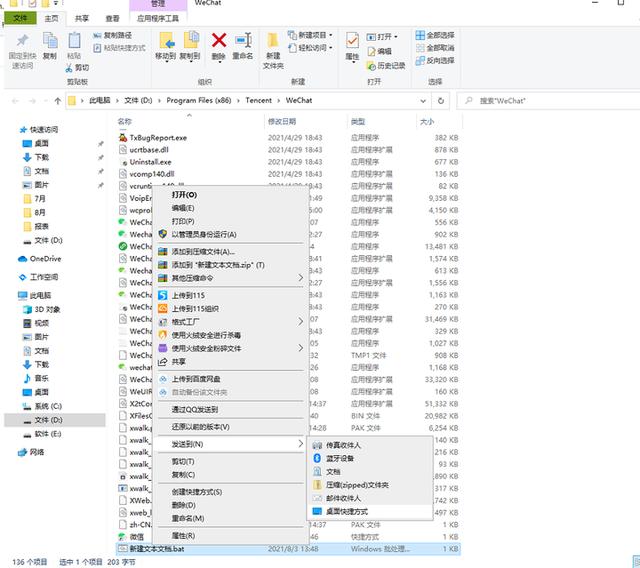640x568 pixels.
Task: Click 历史记录 in ribbon
Action: [386, 65]
